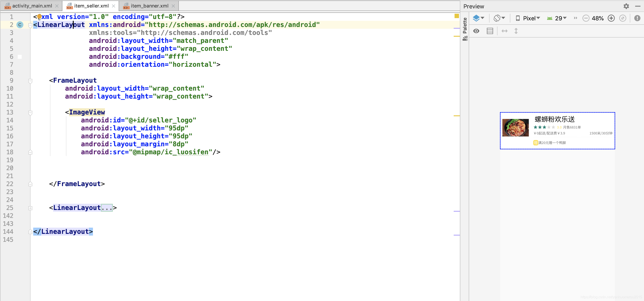Open the Palette side tab
The width and height of the screenshot is (644, 301).
point(465,29)
